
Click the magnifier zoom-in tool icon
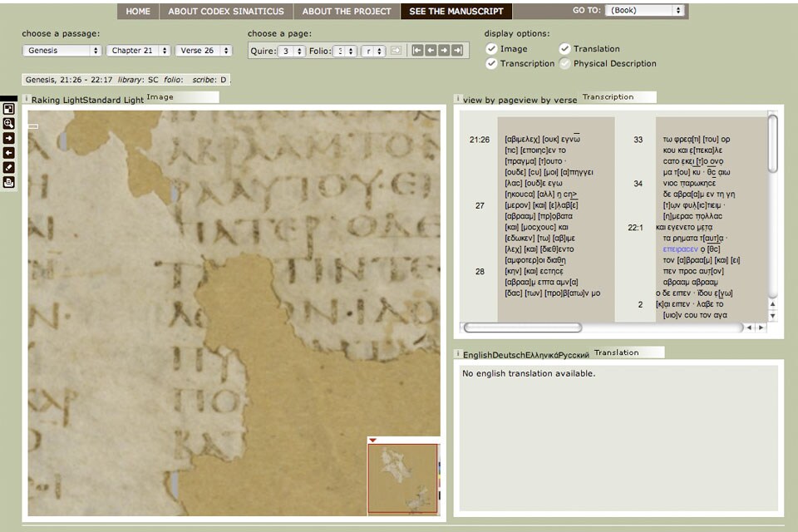[x=8, y=123]
